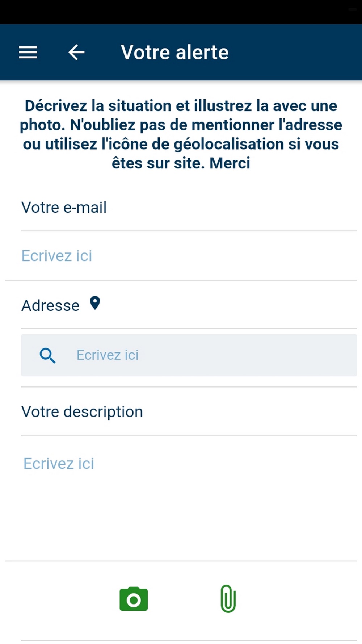Go back using the header arrow
The height and width of the screenshot is (644, 362).
[x=76, y=53]
